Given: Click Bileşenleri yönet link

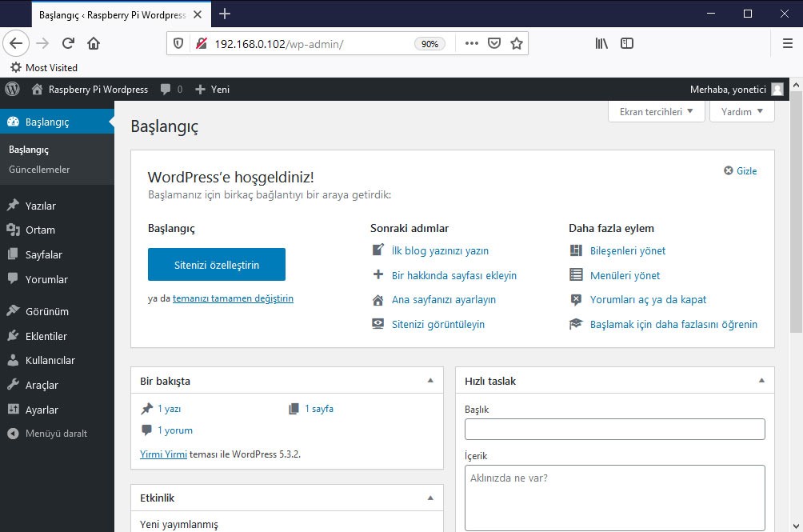Looking at the screenshot, I should [x=628, y=251].
